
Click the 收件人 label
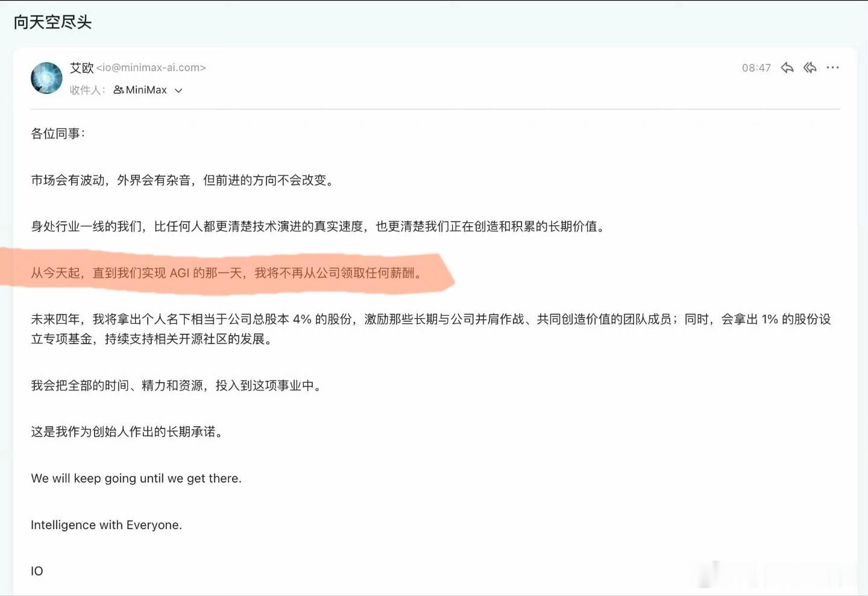tap(87, 90)
